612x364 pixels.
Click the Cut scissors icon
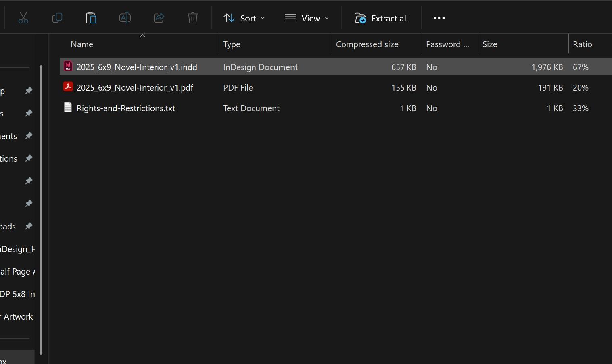click(23, 18)
